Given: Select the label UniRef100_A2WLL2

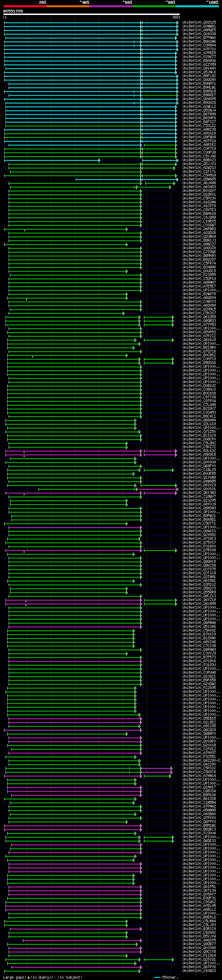Looking at the screenshot, I should point(199,106).
